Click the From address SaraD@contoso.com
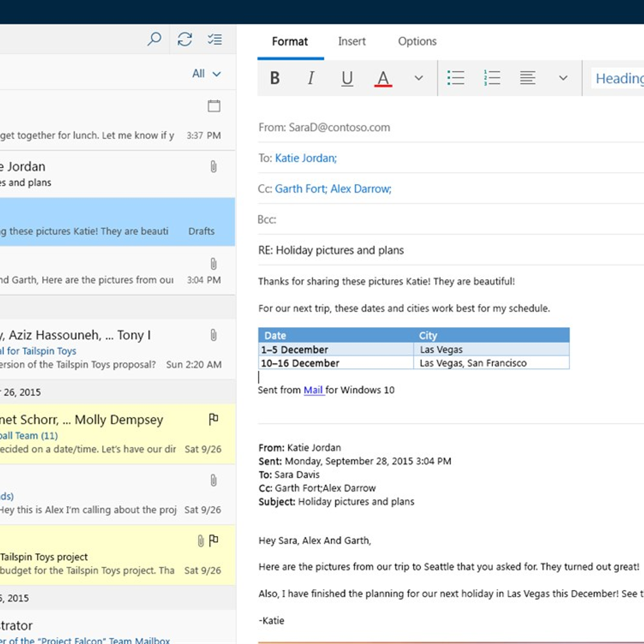 tap(339, 128)
